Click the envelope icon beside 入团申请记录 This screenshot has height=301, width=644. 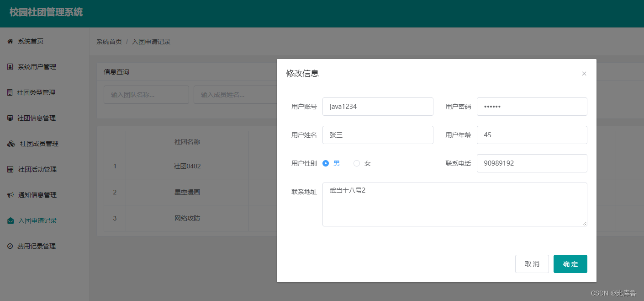pyautogui.click(x=11, y=220)
